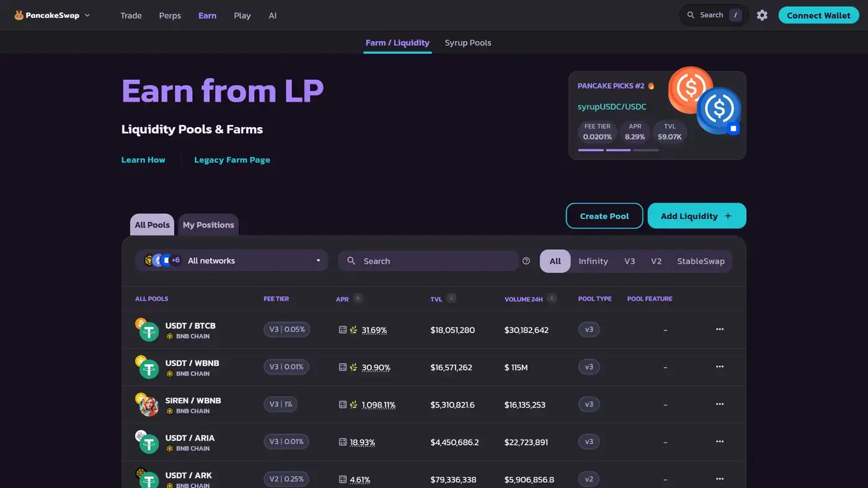Open the Learn How link
The height and width of the screenshot is (488, 868).
tap(143, 160)
